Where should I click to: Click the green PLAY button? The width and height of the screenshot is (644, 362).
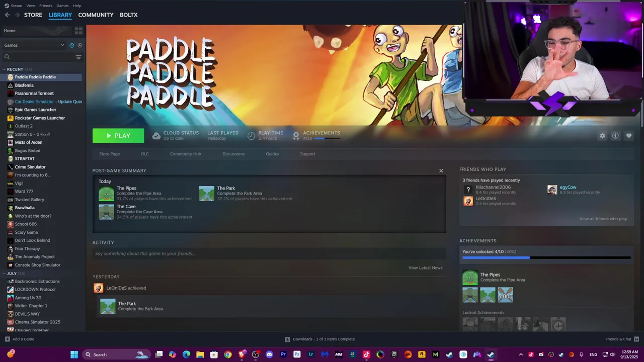point(118,136)
